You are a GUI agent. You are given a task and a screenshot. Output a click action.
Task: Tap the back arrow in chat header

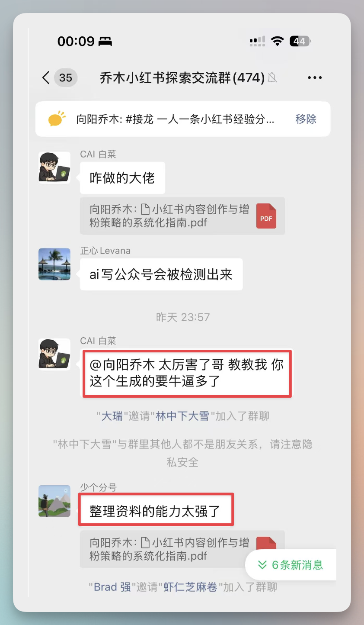46,77
